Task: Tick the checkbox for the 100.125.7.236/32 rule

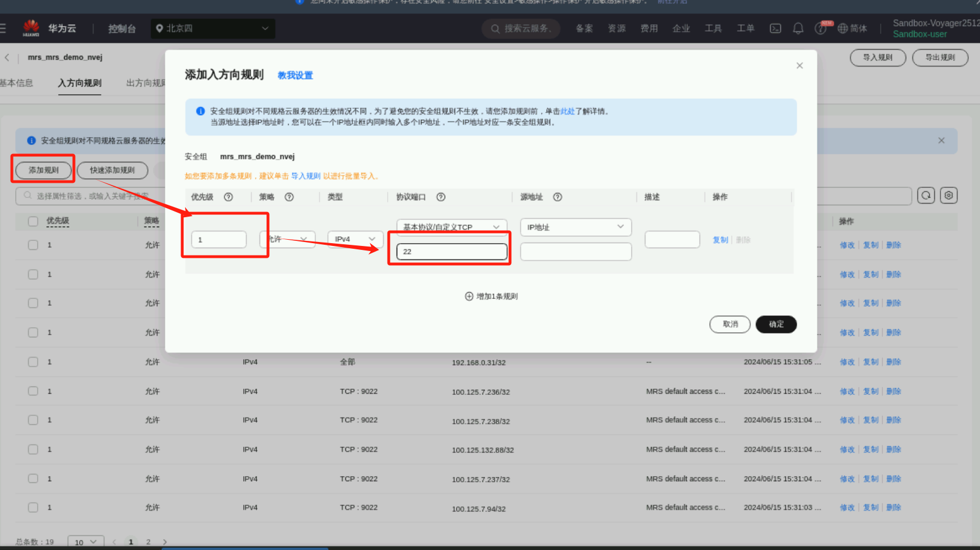Action: click(33, 391)
